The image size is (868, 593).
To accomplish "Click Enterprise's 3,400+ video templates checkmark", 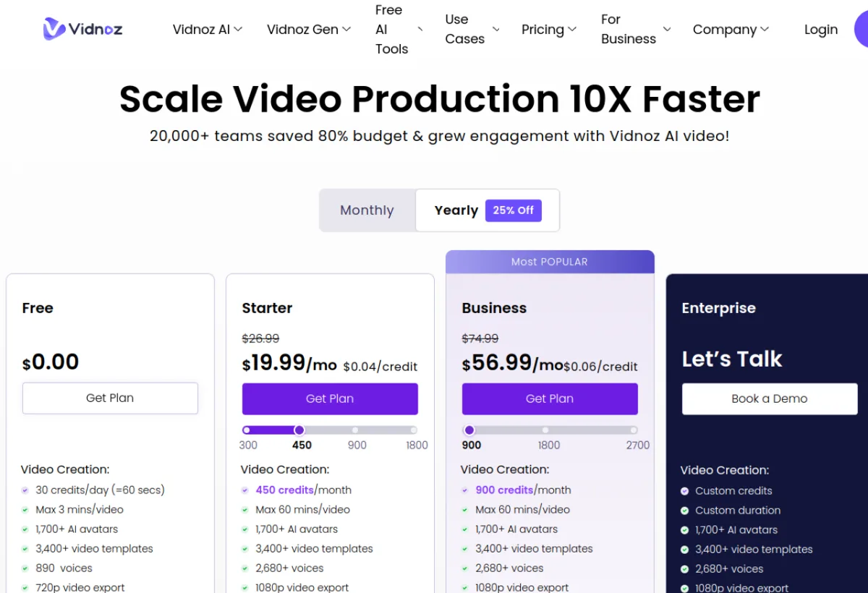I will 685,550.
